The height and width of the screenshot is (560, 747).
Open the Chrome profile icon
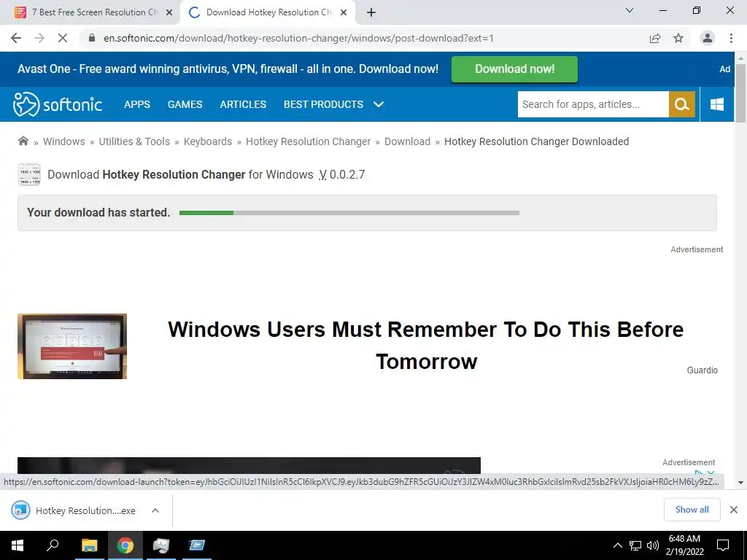tap(708, 38)
